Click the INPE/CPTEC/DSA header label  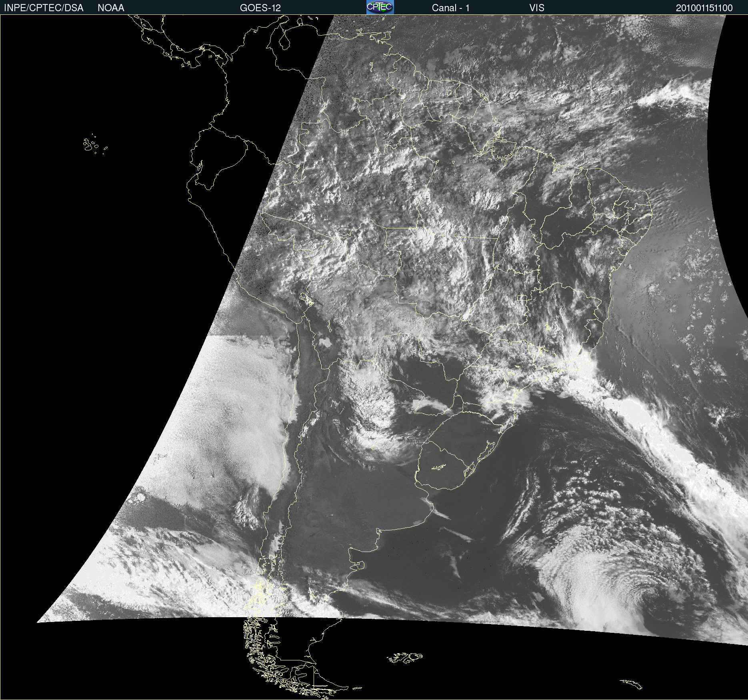click(44, 8)
